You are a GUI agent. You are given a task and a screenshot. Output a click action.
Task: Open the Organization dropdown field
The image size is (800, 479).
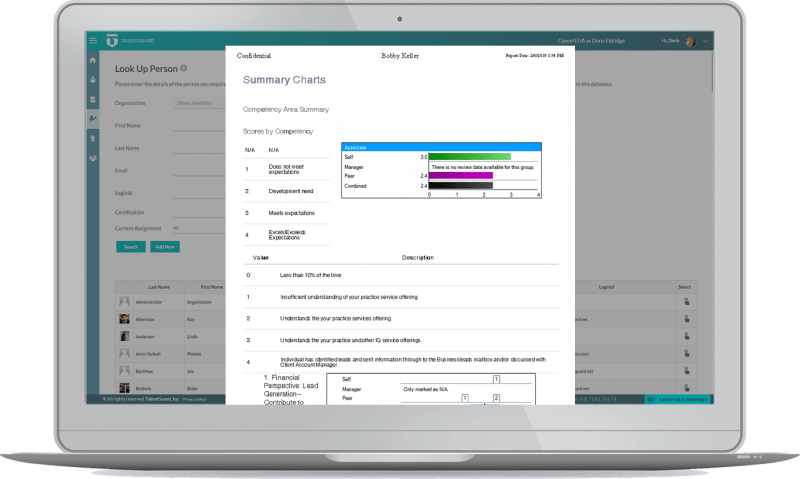pyautogui.click(x=198, y=102)
